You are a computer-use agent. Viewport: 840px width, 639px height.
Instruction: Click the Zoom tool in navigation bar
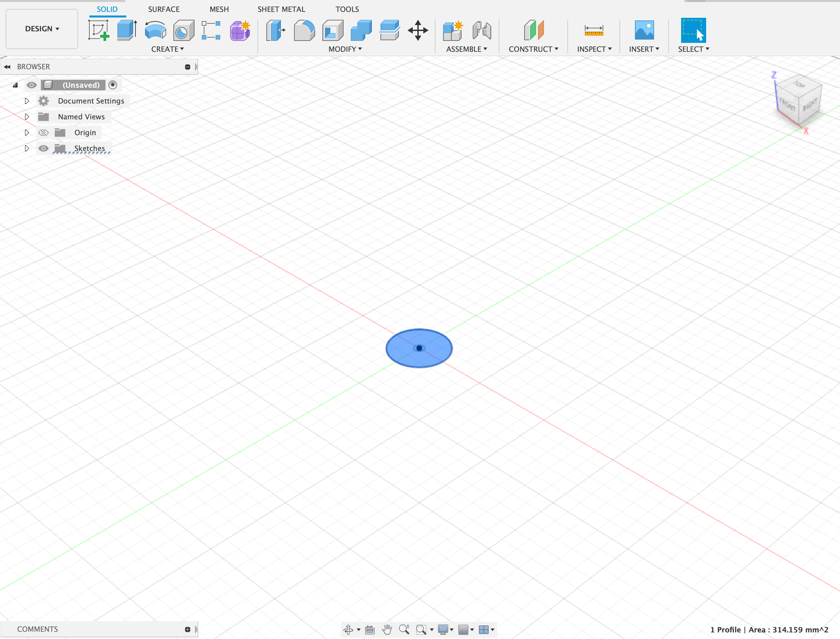point(404,629)
